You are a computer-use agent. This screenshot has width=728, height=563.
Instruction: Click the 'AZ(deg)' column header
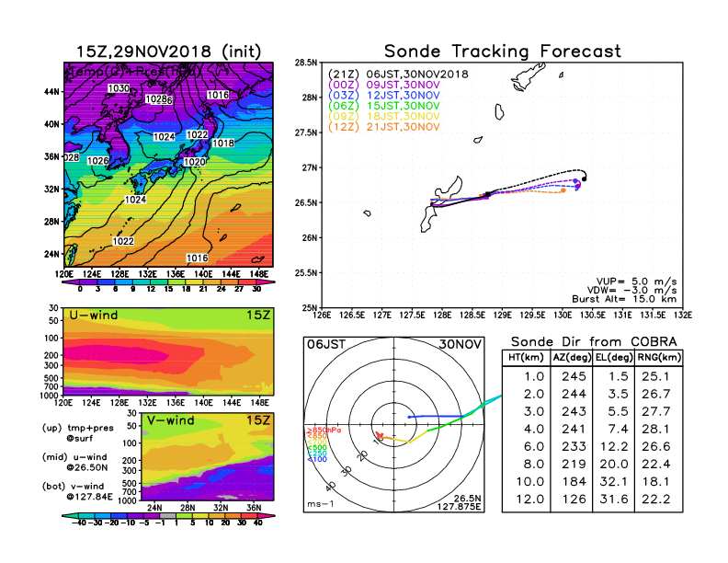pyautogui.click(x=572, y=358)
